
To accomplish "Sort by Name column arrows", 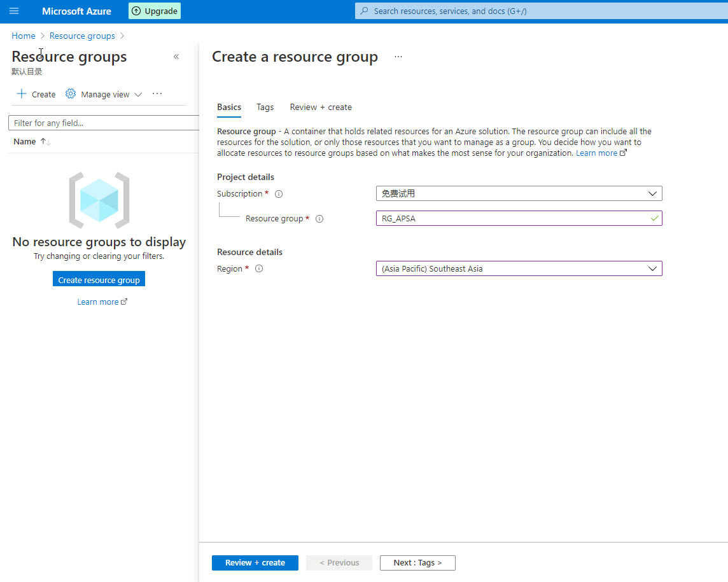I will [45, 142].
